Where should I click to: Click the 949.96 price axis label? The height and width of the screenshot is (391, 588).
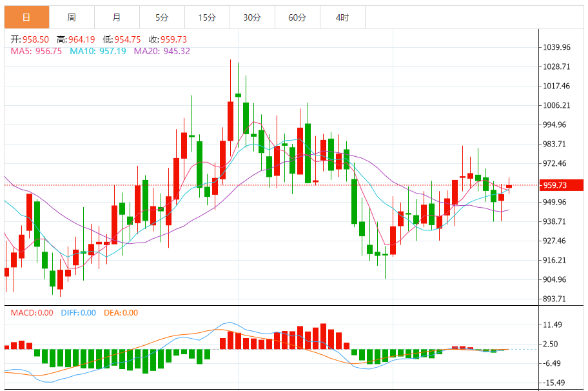coord(554,202)
